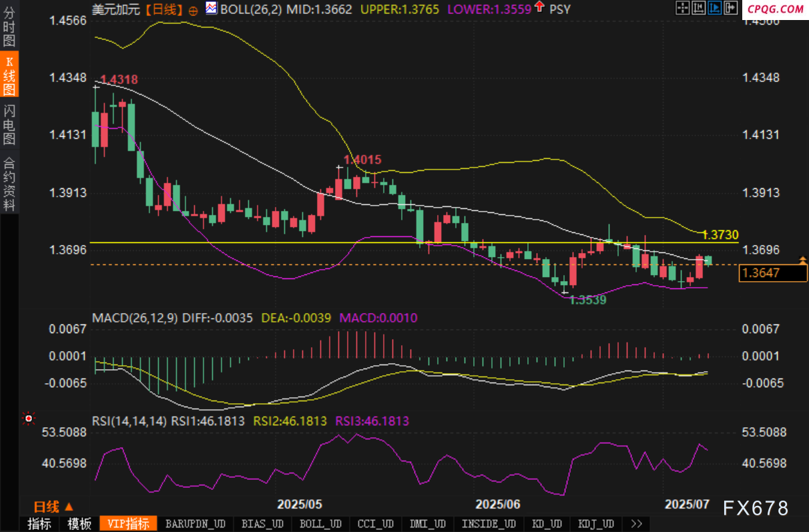Switch to 分时图 view in sidebar
Screen dimensions: 809x532
click(x=9, y=27)
